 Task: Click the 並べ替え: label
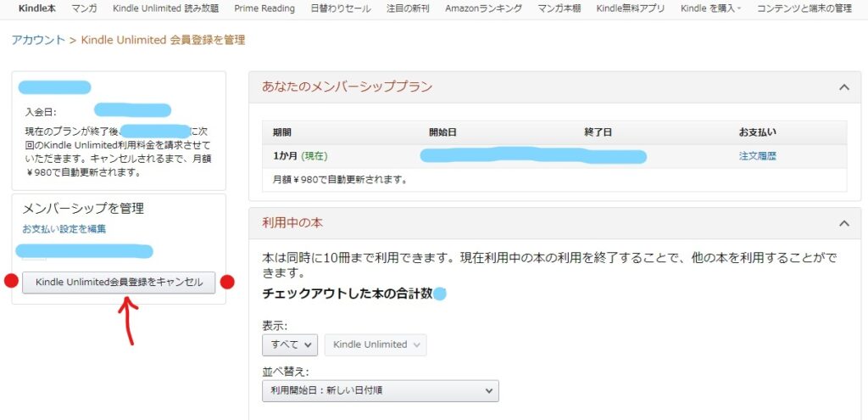[285, 372]
